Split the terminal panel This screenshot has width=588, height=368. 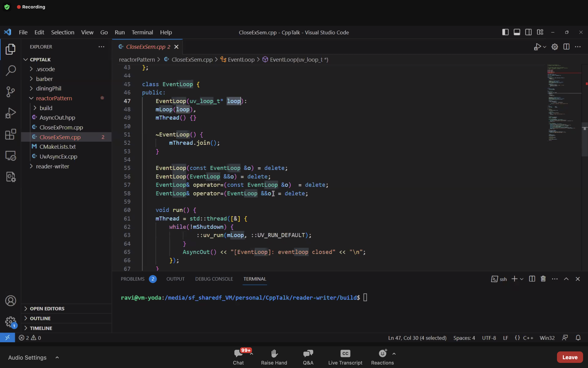coord(532,279)
